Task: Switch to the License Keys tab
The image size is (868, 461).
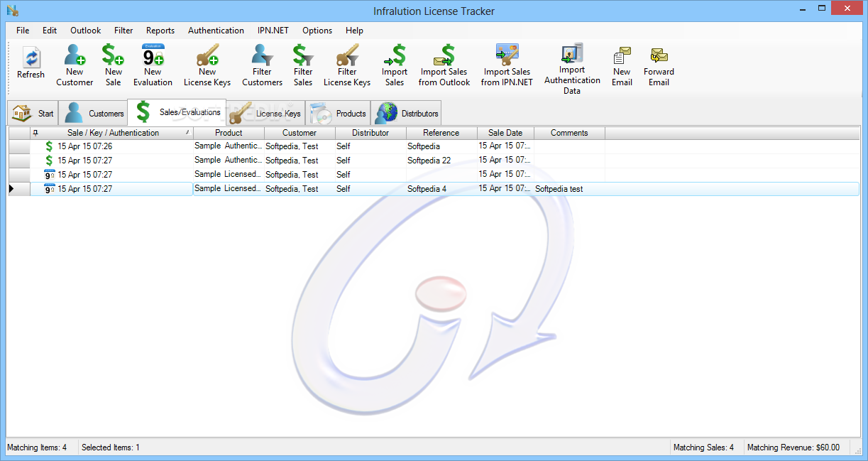Action: pos(265,113)
